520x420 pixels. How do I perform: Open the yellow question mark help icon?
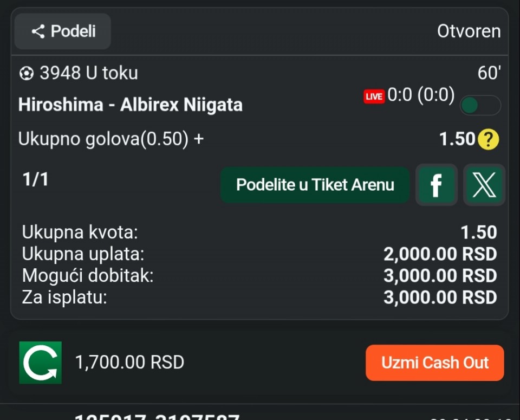[488, 140]
